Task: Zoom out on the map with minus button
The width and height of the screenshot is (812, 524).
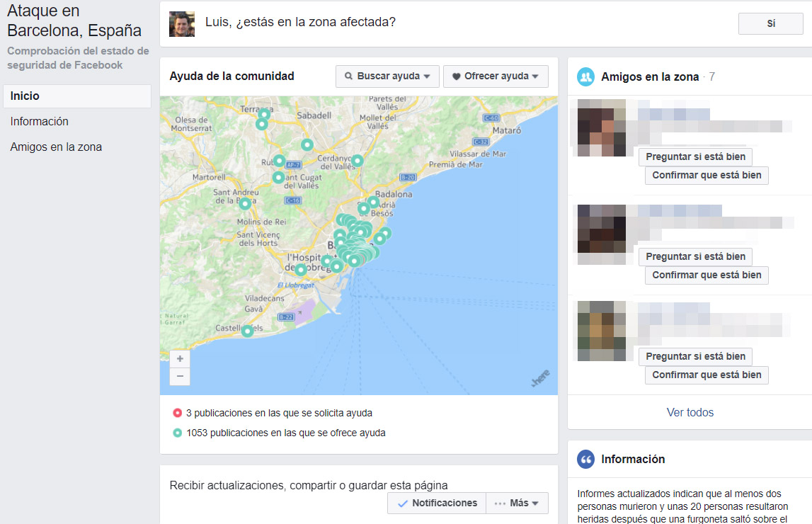Action: tap(180, 376)
